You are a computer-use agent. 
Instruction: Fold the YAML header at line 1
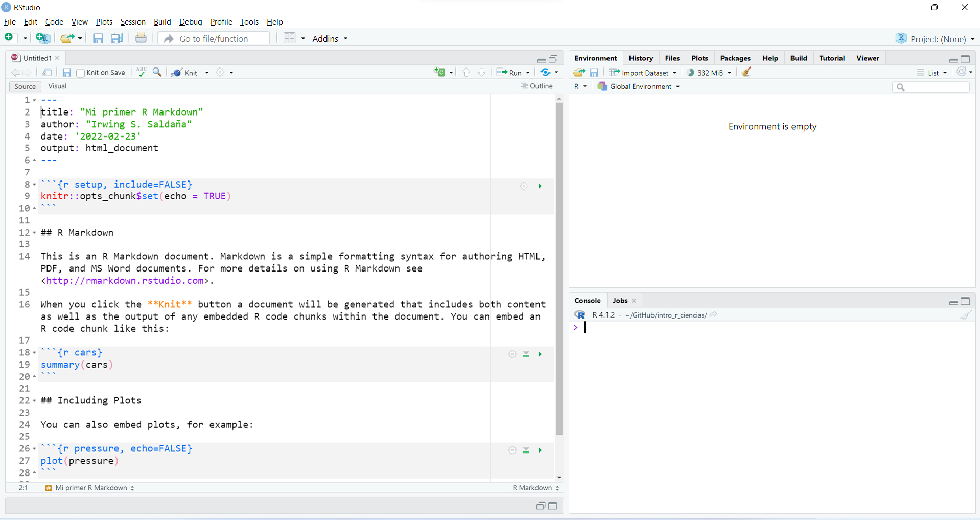click(34, 100)
